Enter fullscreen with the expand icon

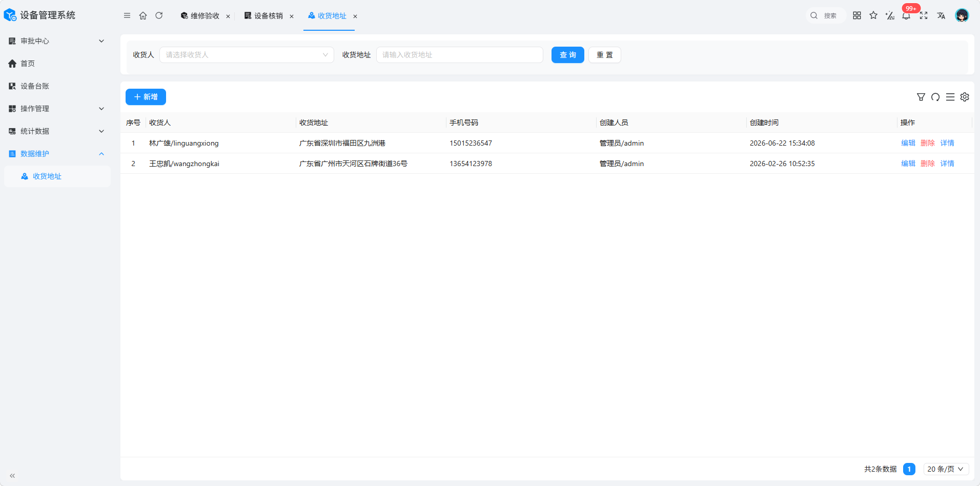(x=924, y=15)
